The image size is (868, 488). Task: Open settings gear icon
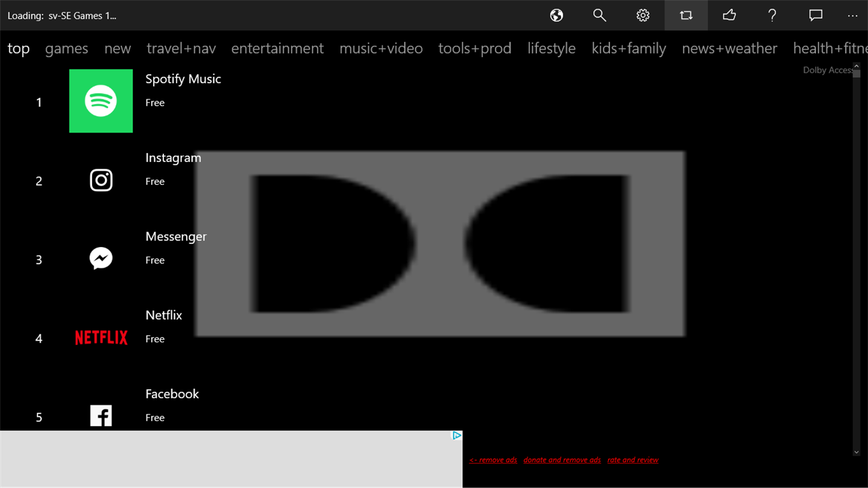643,16
